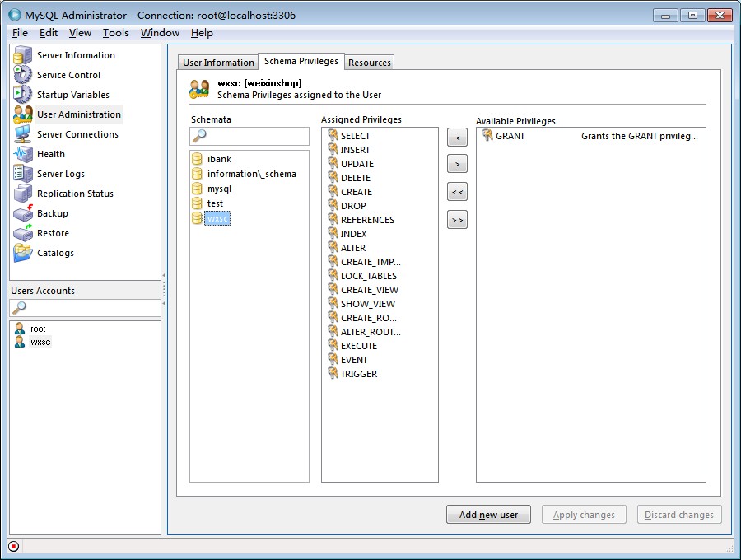Click the mysql database icon
The width and height of the screenshot is (741, 560).
click(x=197, y=189)
